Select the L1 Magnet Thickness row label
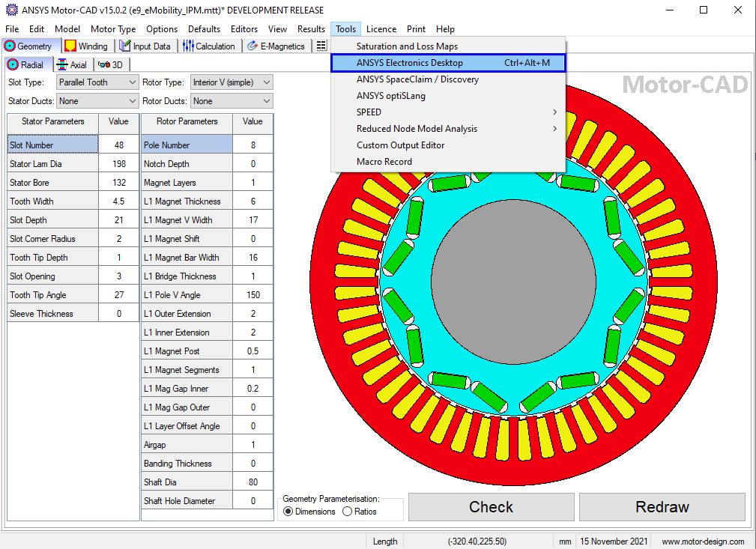The height and width of the screenshot is (549, 756). tap(187, 201)
